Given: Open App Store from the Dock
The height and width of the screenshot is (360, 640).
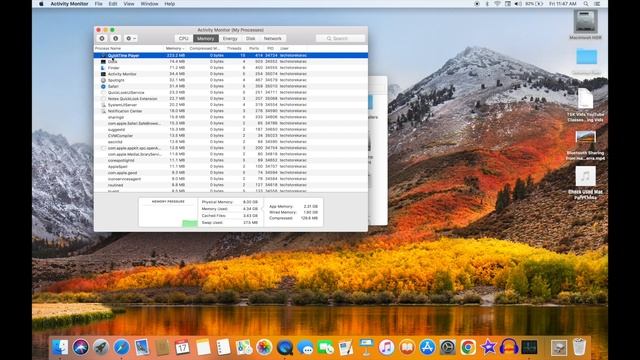Looking at the screenshot, I should tap(427, 347).
